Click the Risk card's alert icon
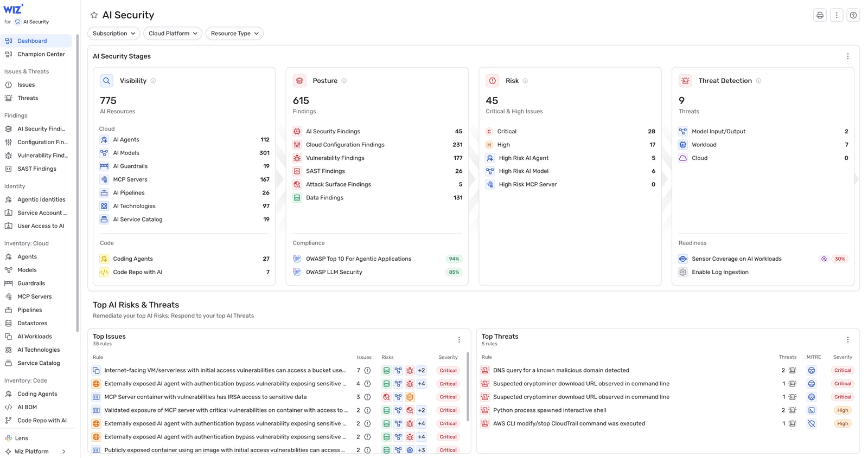868x458 pixels. point(493,81)
